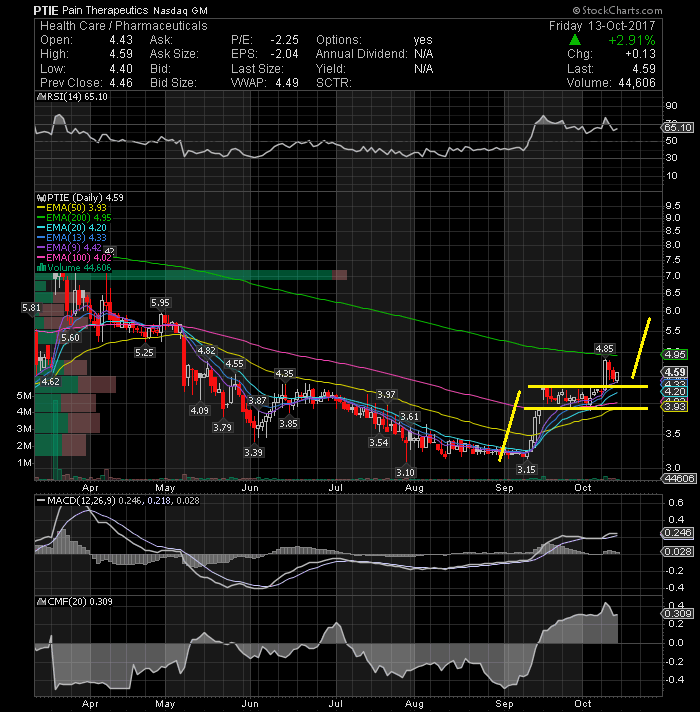Click the Chg value +0.13
The image size is (700, 712).
click(641, 54)
